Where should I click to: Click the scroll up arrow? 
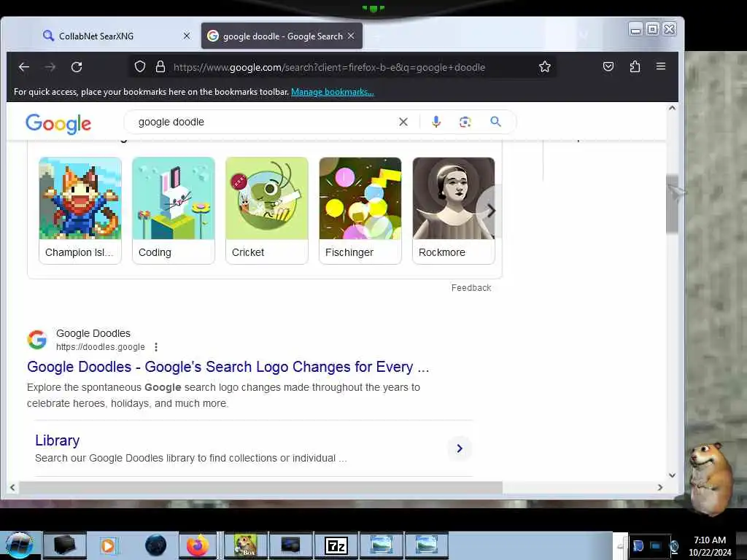(672, 108)
